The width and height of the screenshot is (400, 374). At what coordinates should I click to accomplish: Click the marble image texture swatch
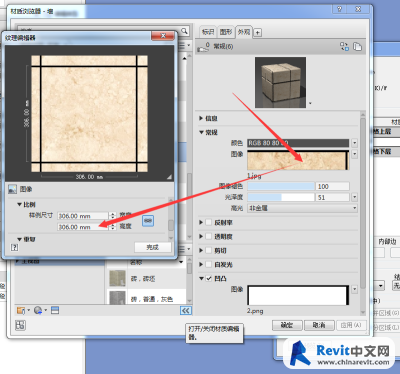click(298, 160)
